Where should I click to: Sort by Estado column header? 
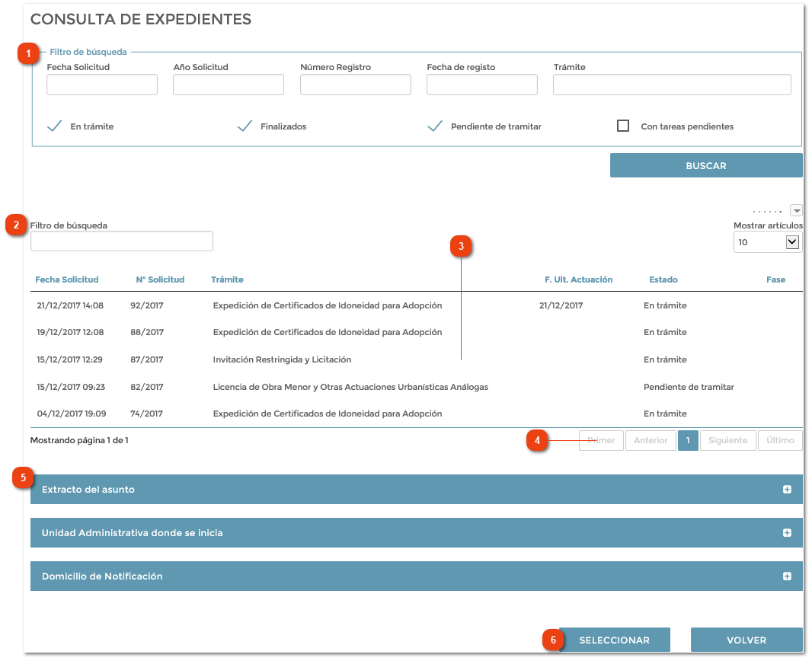[663, 279]
